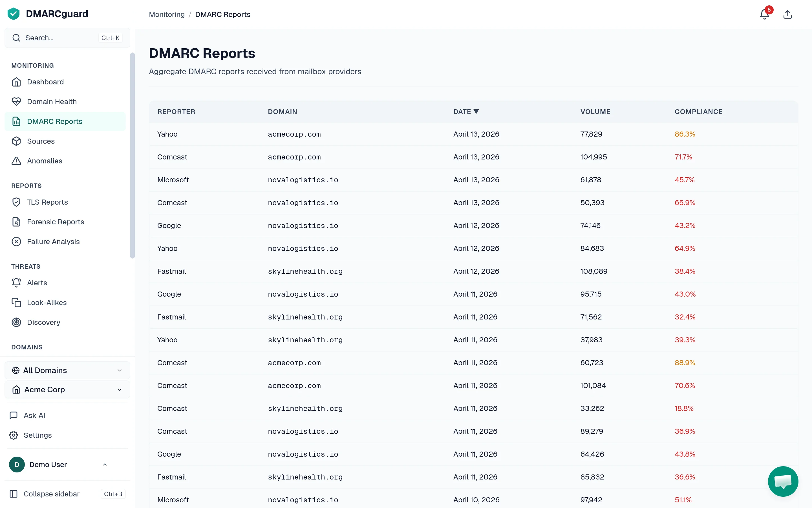
Task: Click the DMARC Reports breadcrumb
Action: (223, 14)
